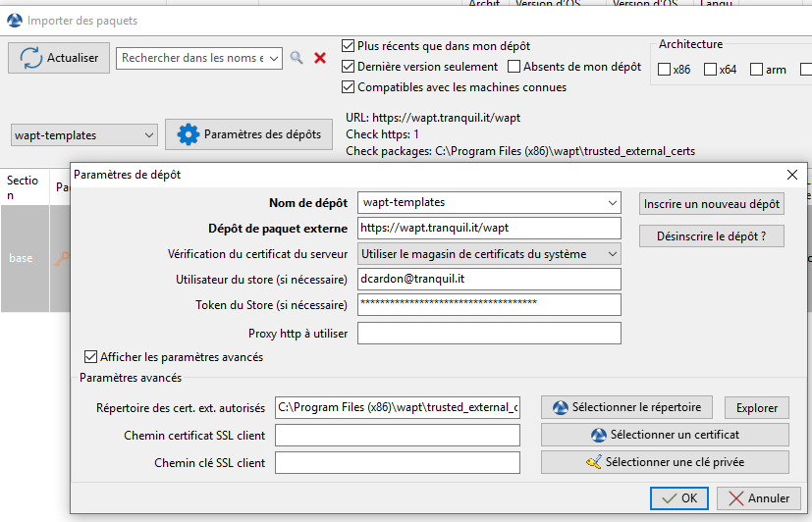Click Sélectionner un certificat button
This screenshot has height=522, width=812.
click(x=665, y=435)
